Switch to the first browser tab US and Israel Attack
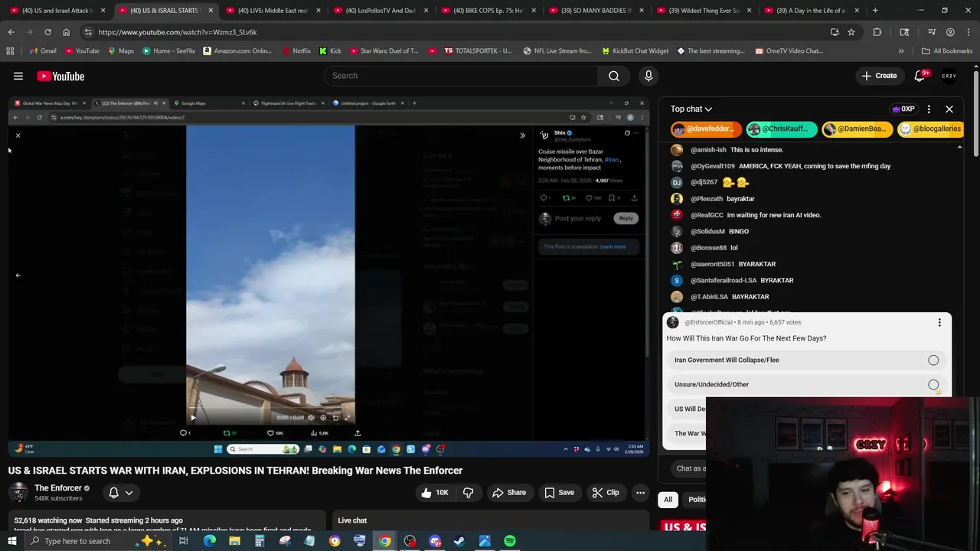 point(57,11)
